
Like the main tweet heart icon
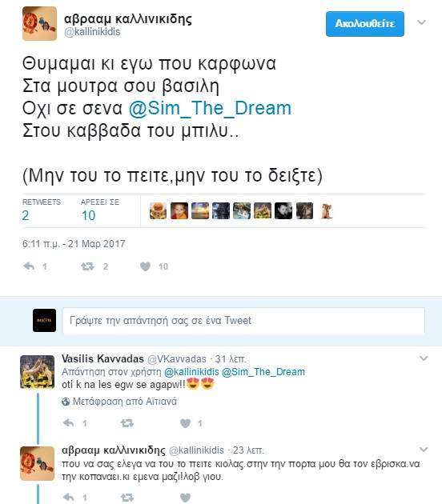(145, 266)
